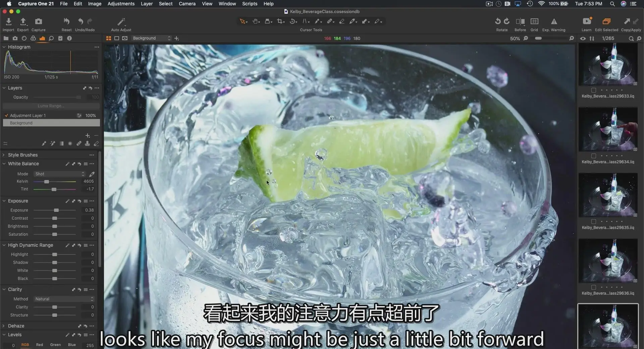Click the white balance eyedropper picker
644x349 pixels.
click(92, 174)
